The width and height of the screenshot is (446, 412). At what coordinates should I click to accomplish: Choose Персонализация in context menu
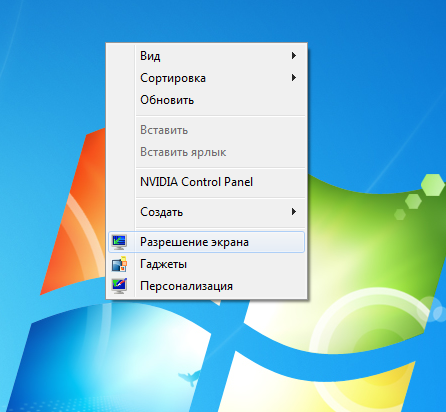pyautogui.click(x=206, y=286)
